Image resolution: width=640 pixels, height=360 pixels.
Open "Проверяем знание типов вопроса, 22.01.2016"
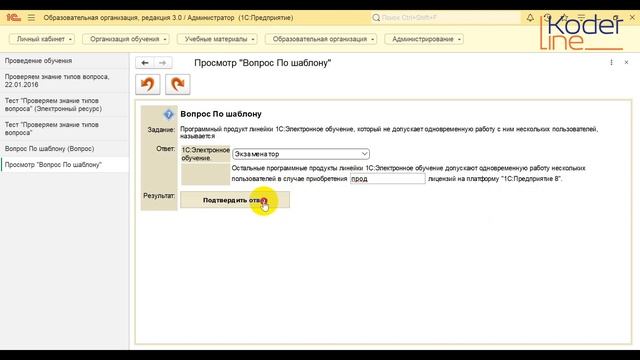pos(64,81)
